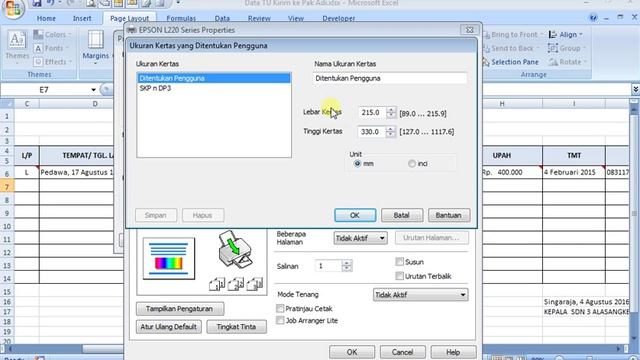Click the Urutan Halaman button

tap(431, 238)
